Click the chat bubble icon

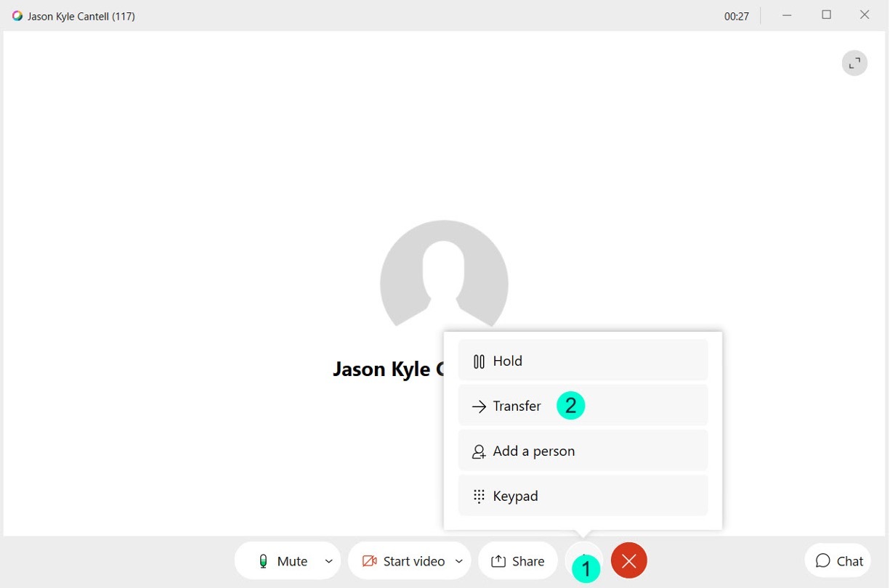pyautogui.click(x=822, y=560)
